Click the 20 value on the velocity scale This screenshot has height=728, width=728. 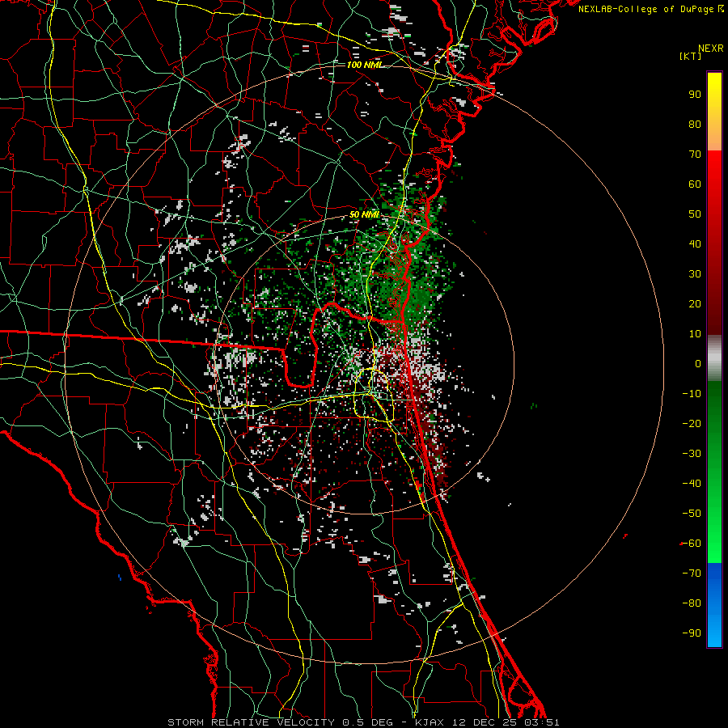(x=695, y=304)
